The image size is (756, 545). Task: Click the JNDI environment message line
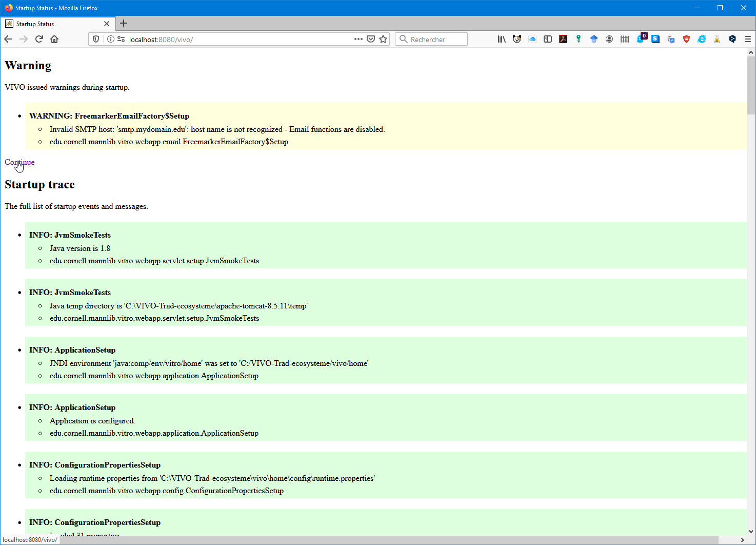point(209,363)
